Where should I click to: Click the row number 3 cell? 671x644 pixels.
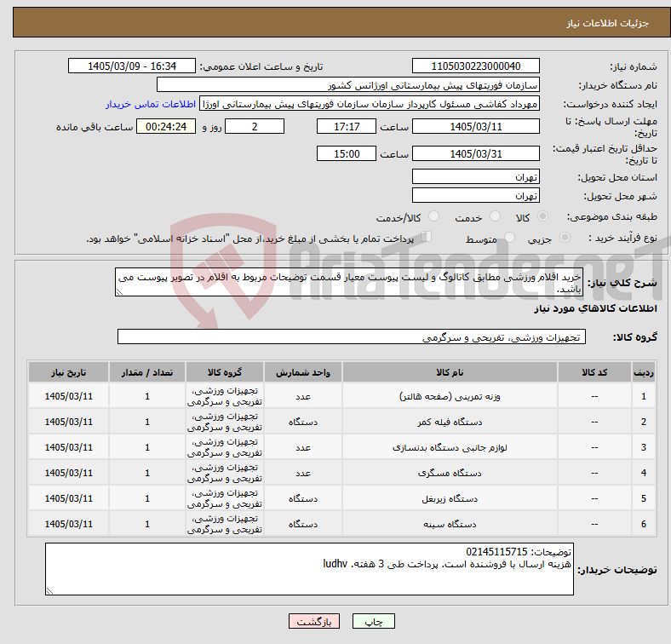pyautogui.click(x=643, y=447)
